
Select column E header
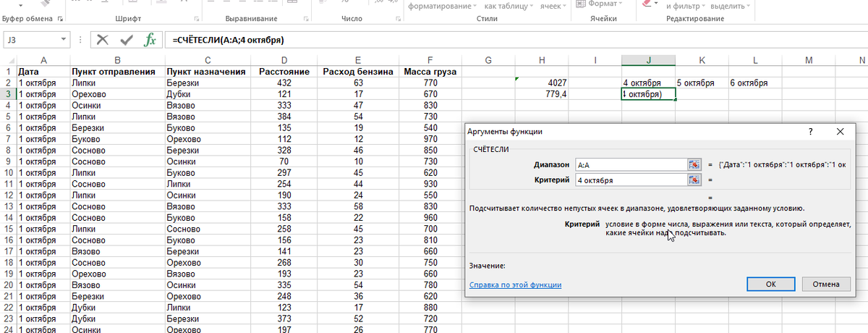tap(358, 59)
